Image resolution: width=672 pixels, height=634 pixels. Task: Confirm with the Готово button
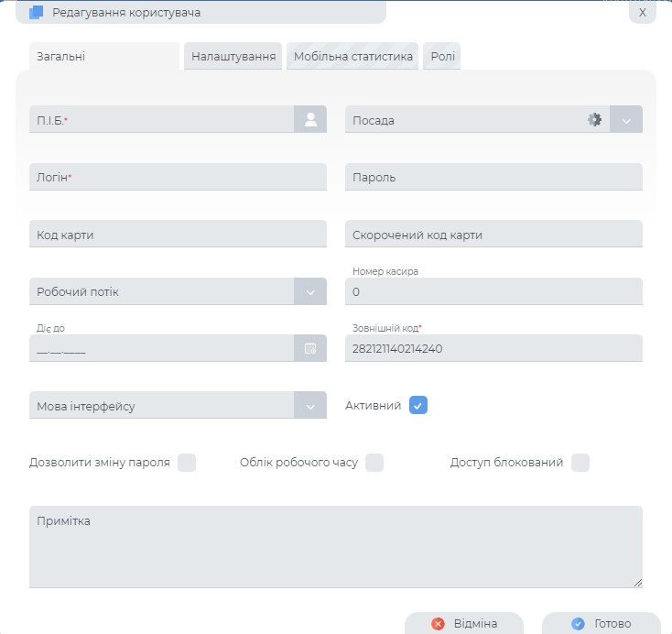coord(601,623)
